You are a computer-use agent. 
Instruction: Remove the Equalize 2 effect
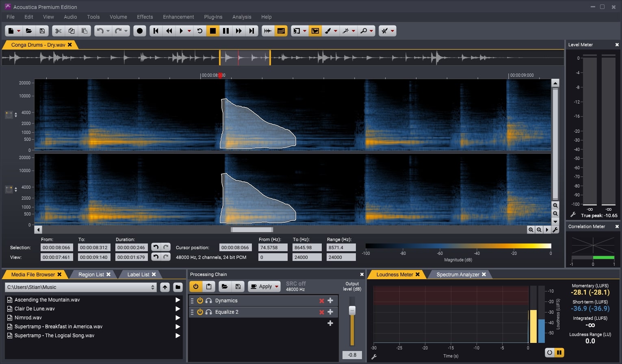point(321,312)
